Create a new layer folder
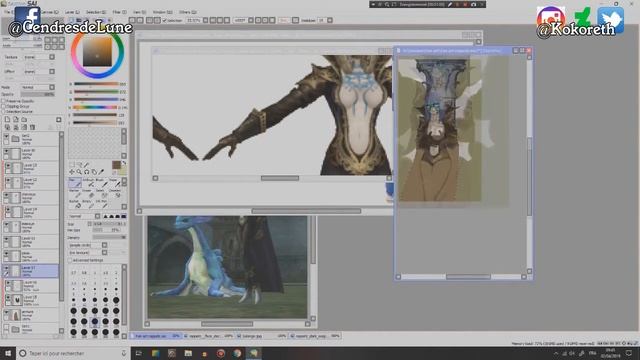Screen dimensions: 640x360 pos(24,120)
